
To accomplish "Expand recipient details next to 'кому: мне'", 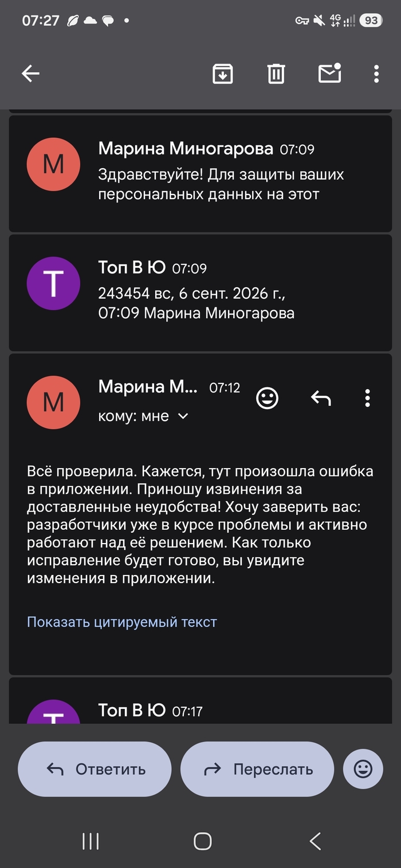I will (183, 416).
